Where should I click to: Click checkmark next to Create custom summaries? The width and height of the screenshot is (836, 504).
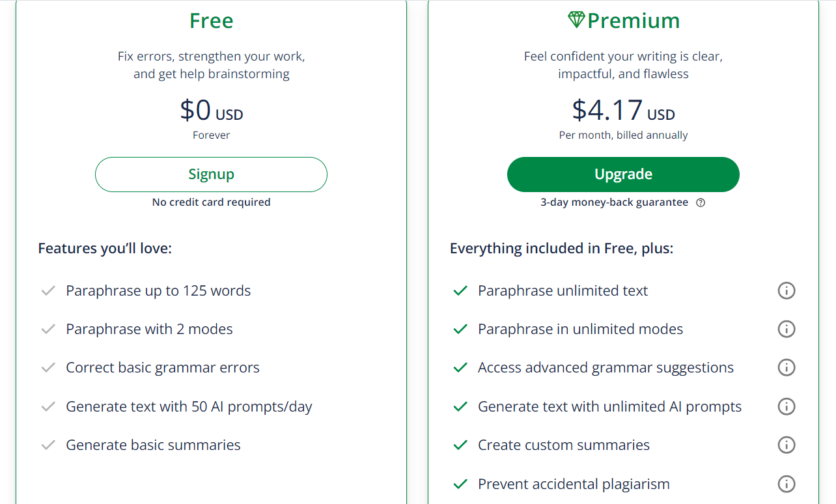click(x=460, y=445)
